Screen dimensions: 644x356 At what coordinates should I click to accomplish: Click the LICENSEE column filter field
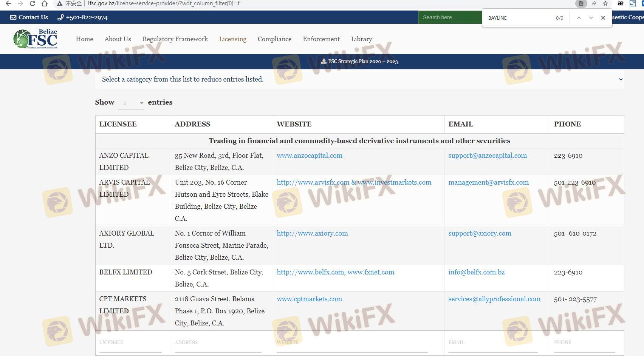130,343
